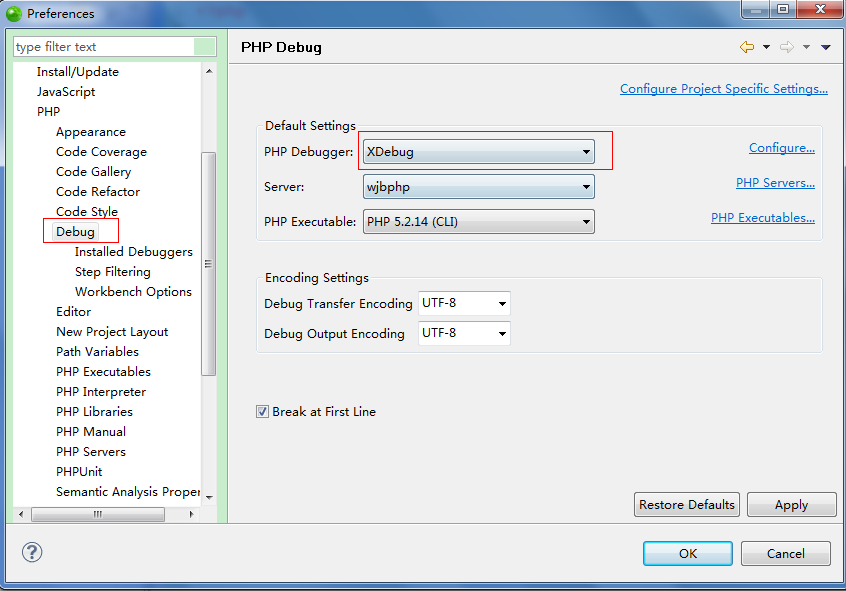Select Installed Debuggers in the tree
Image resolution: width=846 pixels, height=591 pixels.
click(133, 251)
